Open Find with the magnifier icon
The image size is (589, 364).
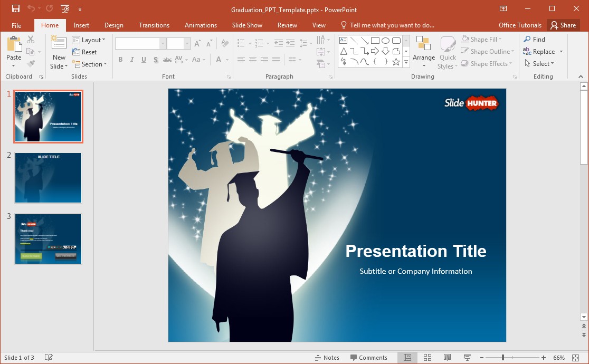click(534, 40)
